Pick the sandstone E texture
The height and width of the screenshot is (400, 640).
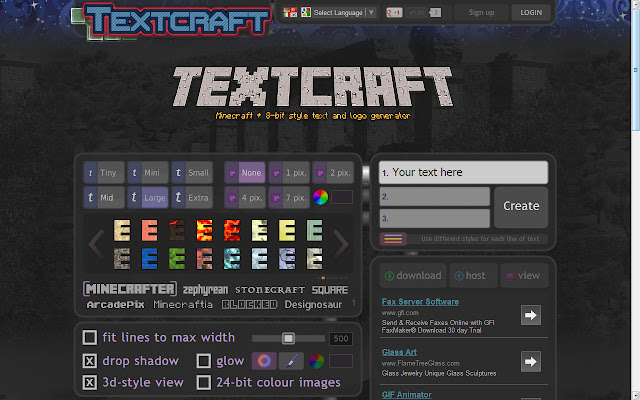tap(122, 231)
